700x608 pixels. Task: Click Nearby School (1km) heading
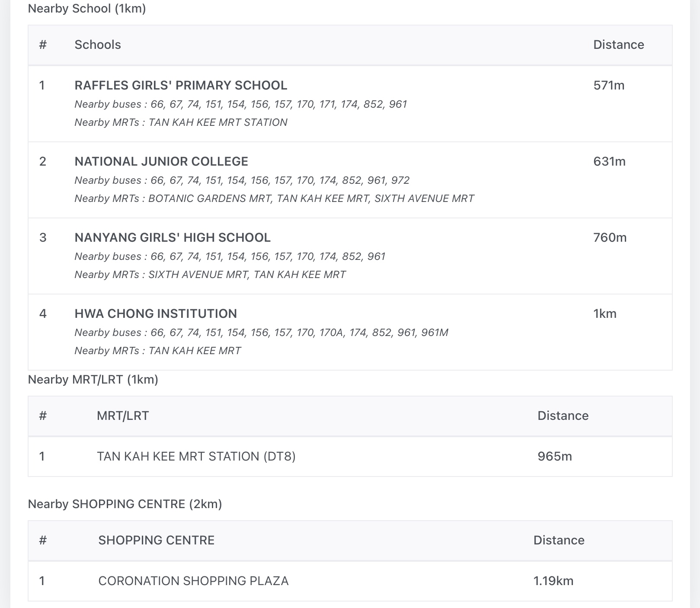point(87,8)
